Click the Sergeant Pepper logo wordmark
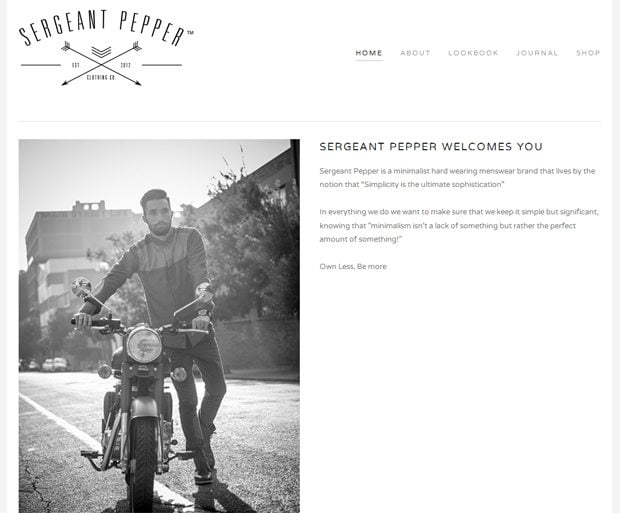 tap(103, 28)
